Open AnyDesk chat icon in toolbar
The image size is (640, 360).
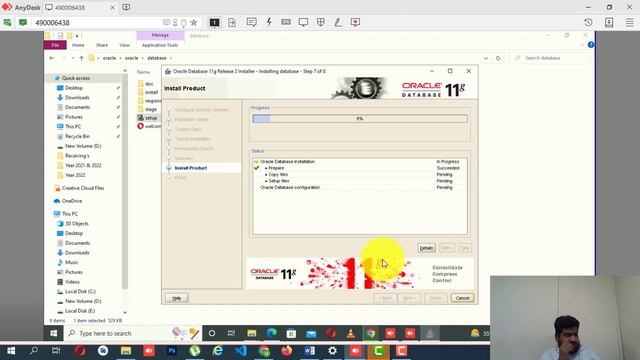[x=251, y=22]
